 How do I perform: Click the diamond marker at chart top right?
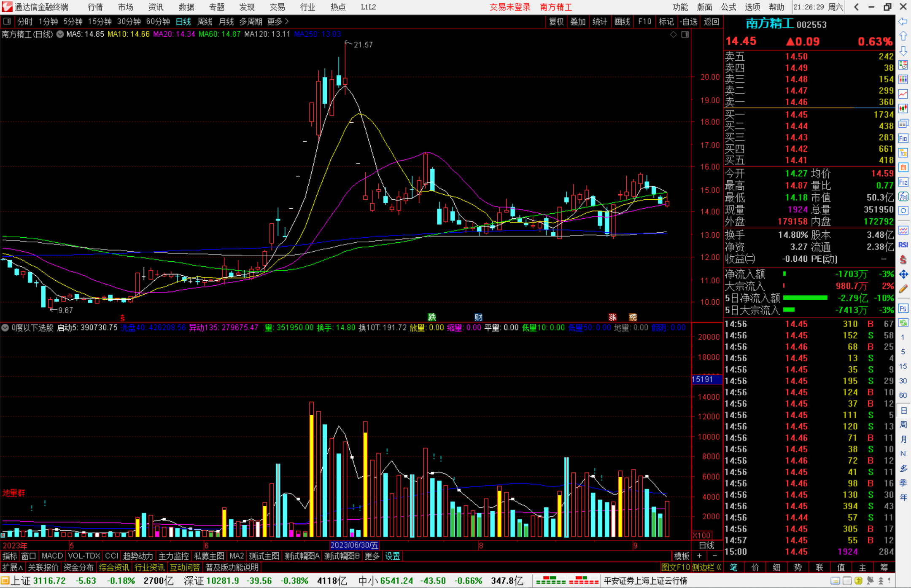click(674, 35)
